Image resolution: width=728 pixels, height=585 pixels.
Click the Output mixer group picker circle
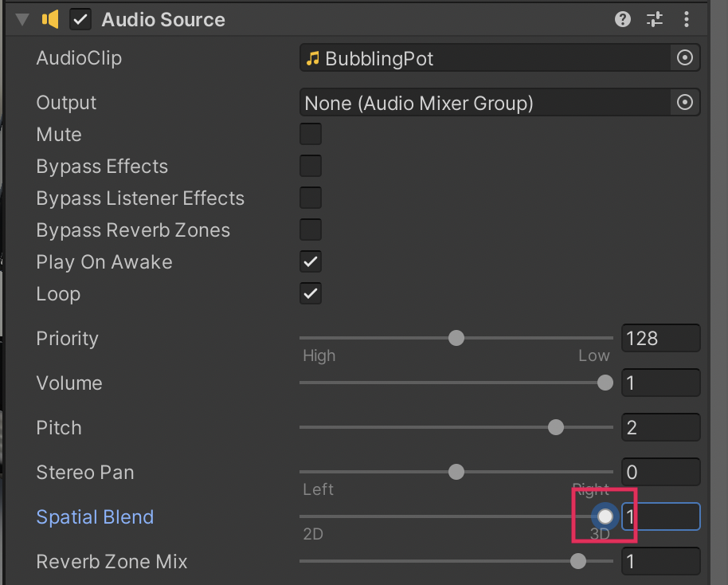684,103
